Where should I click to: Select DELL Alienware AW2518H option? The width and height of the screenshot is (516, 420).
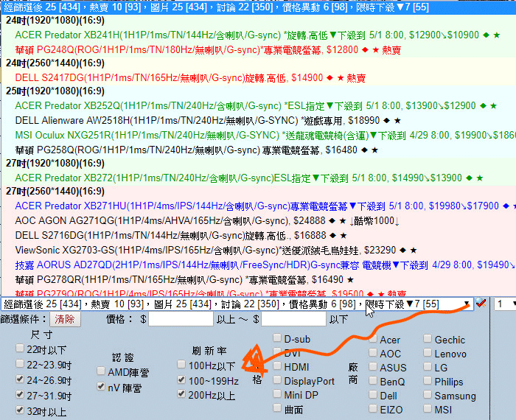pyautogui.click(x=258, y=120)
